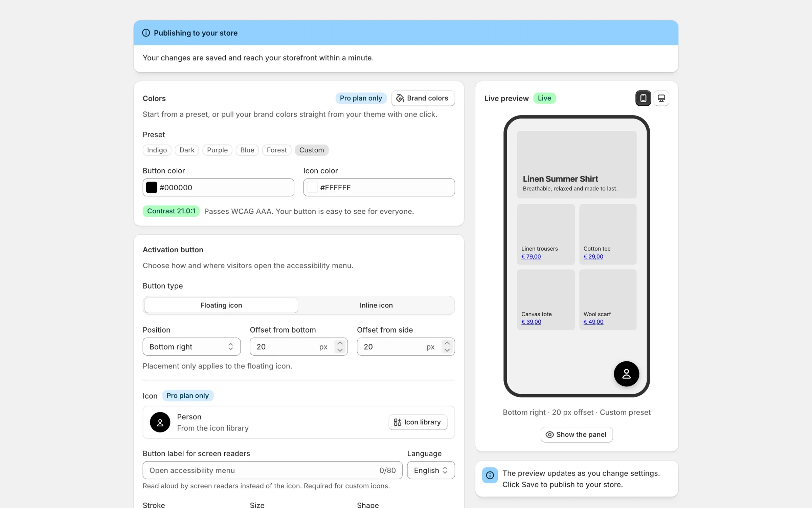Select the Purple preset
Image resolution: width=812 pixels, height=508 pixels.
click(217, 150)
